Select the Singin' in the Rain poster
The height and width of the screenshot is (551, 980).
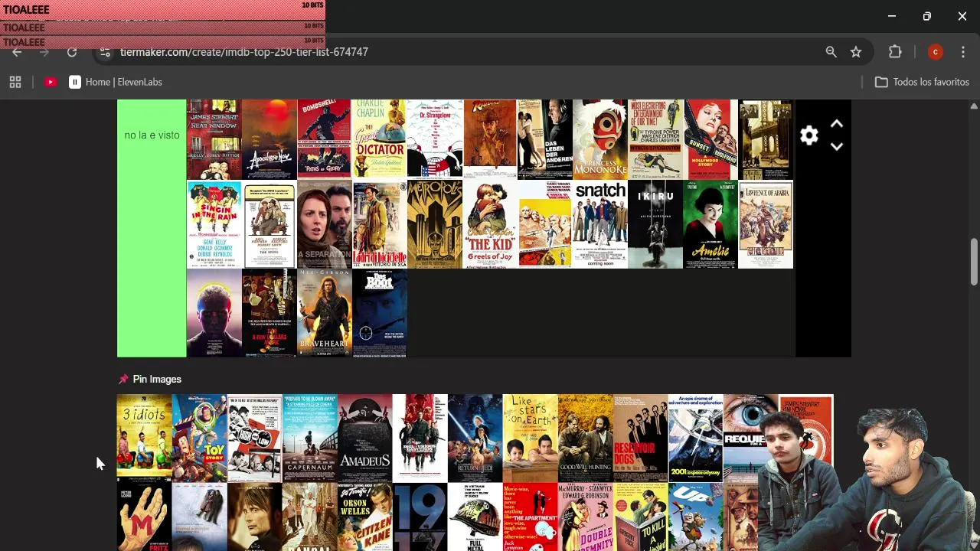(x=214, y=224)
